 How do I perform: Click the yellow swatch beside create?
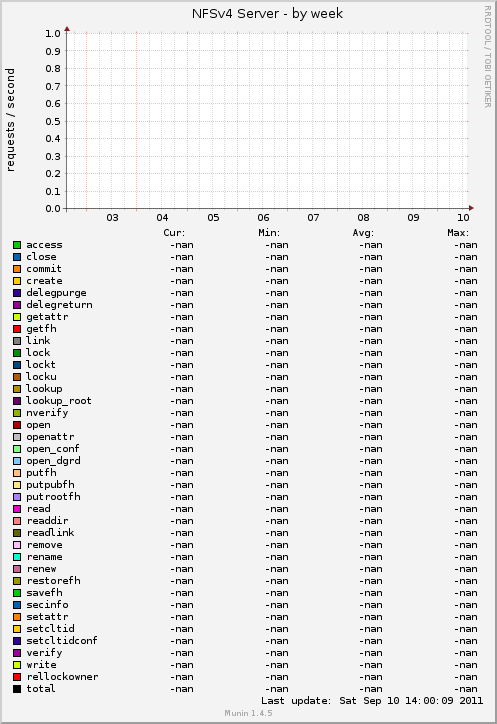click(17, 281)
